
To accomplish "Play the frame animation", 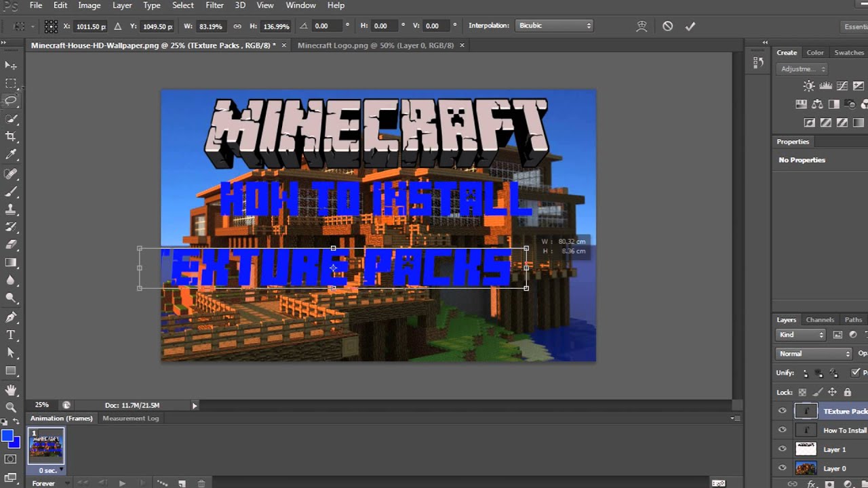I will click(122, 483).
